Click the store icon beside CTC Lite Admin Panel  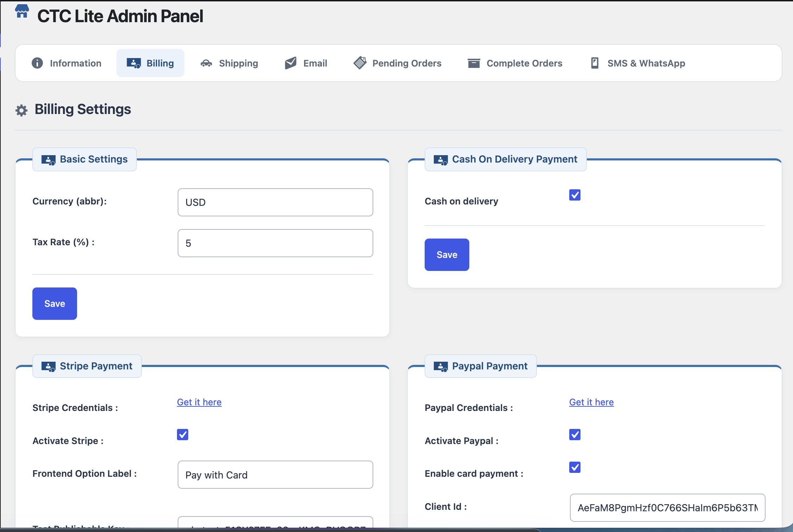coord(22,12)
